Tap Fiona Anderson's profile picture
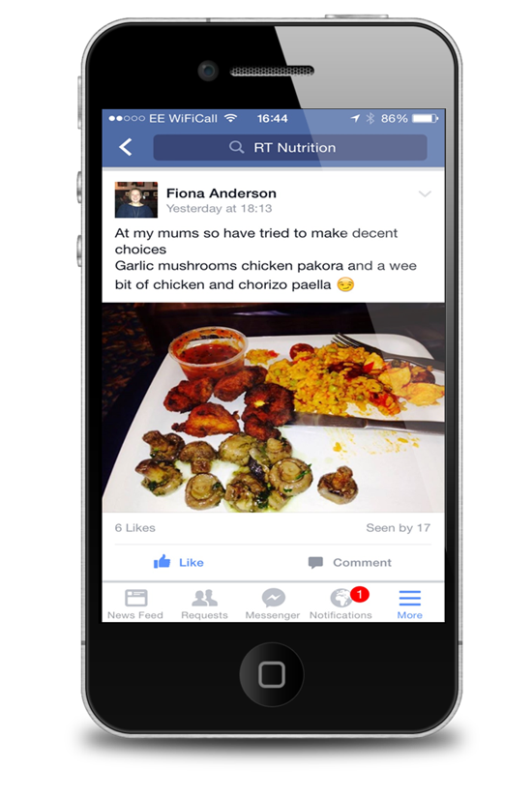This screenshot has width=532, height=798. click(x=136, y=199)
